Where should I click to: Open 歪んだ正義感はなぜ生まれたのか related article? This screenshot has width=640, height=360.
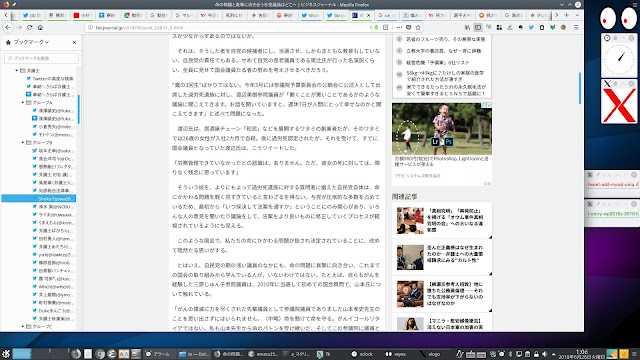[455, 254]
